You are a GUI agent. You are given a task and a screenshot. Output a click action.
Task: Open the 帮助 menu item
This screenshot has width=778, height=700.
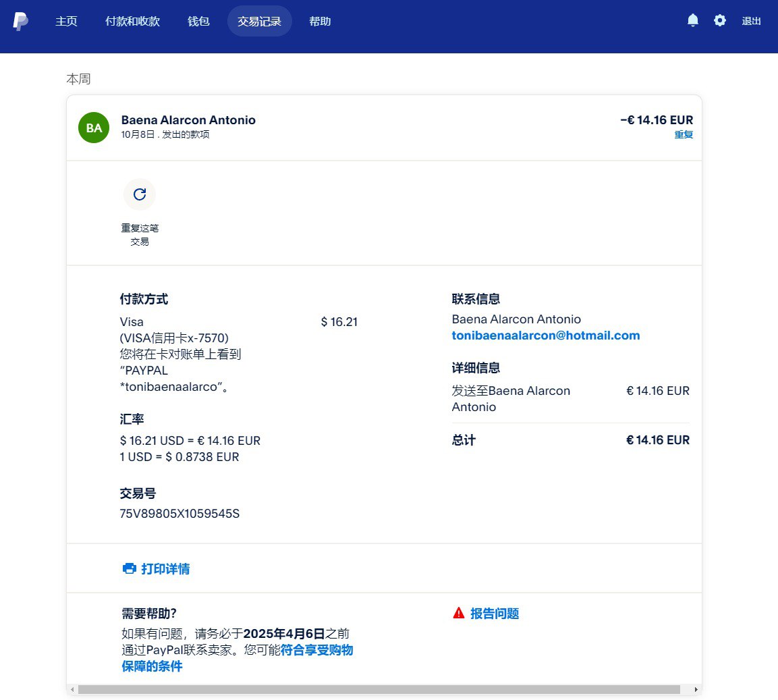320,22
